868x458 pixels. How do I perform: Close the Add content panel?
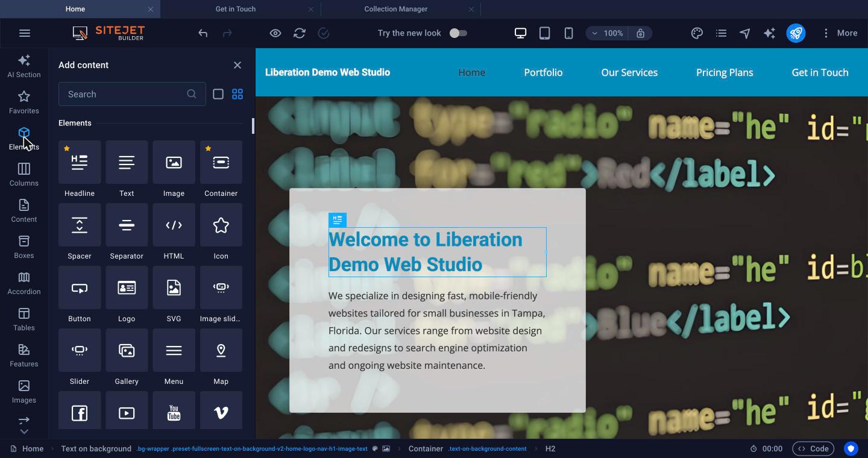coord(237,65)
